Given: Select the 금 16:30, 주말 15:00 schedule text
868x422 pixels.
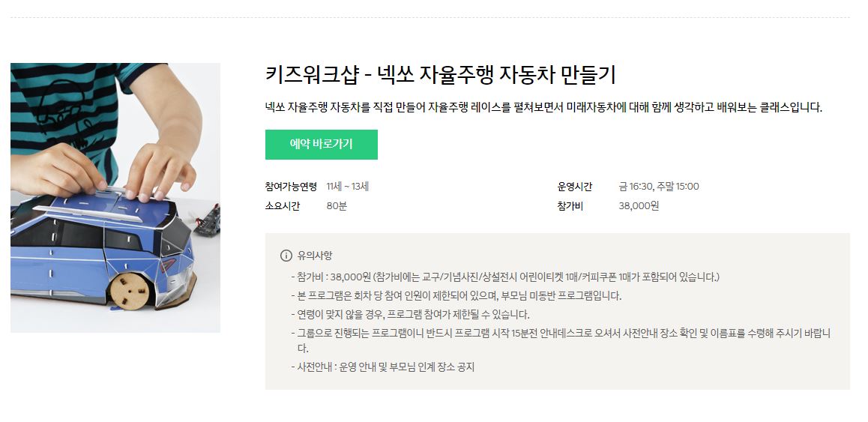Looking at the screenshot, I should click(x=659, y=187).
